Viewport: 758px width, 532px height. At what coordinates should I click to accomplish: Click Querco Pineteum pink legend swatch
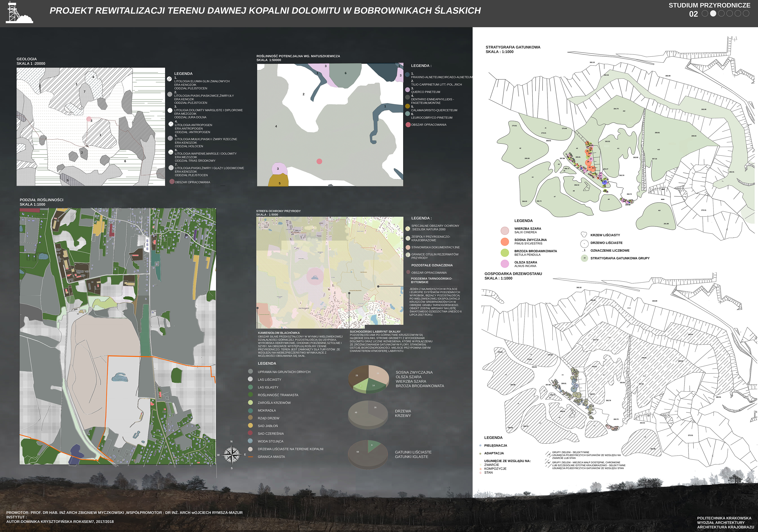pyautogui.click(x=407, y=89)
